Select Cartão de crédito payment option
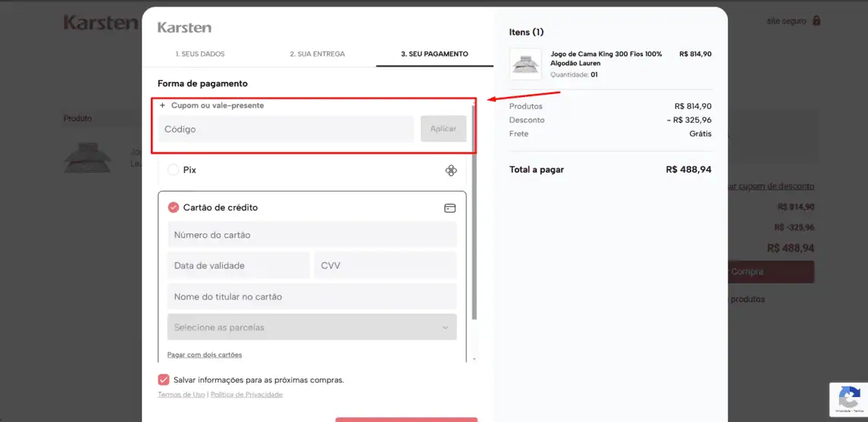 (174, 208)
